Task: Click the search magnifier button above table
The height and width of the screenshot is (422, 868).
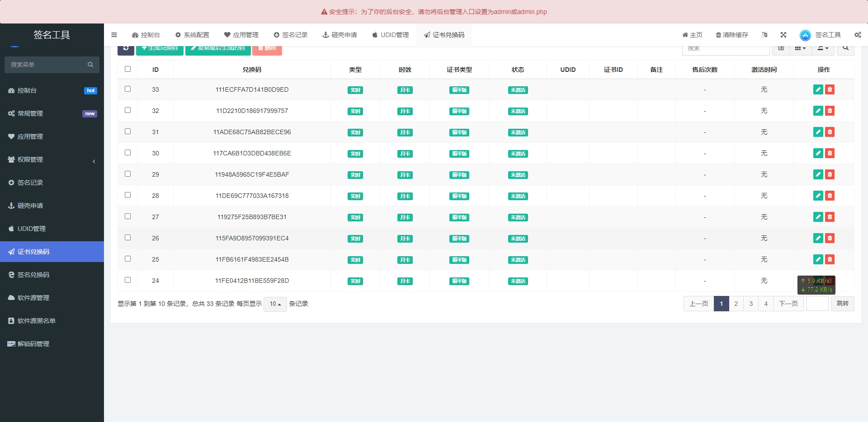Action: [x=845, y=48]
